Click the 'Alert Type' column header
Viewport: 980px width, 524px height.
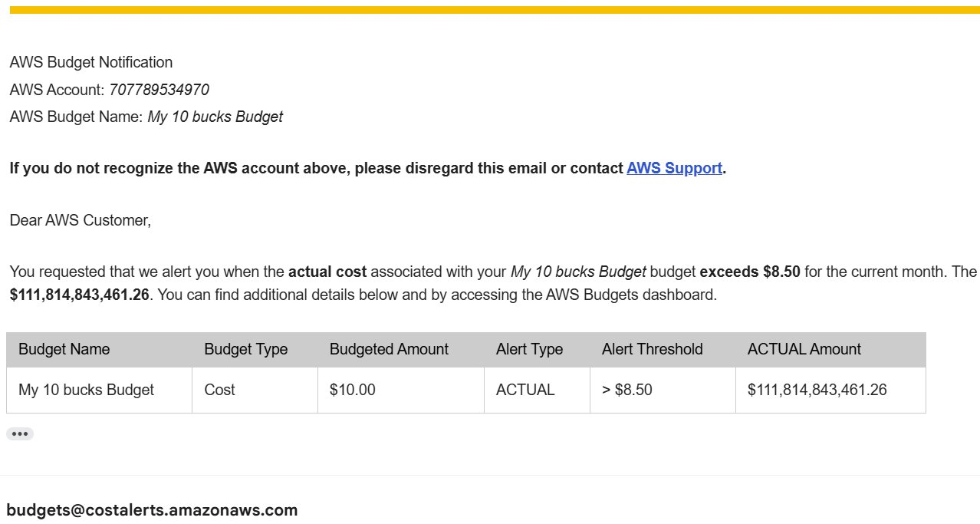click(537, 349)
